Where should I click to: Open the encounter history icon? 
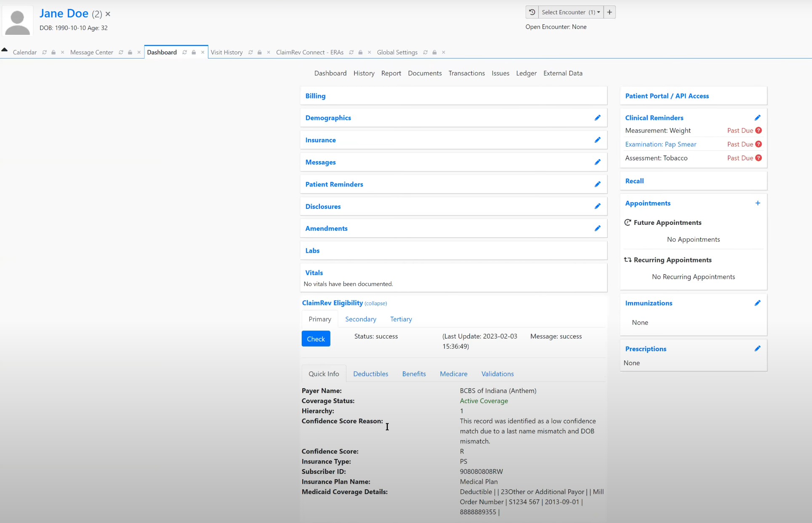click(x=532, y=12)
